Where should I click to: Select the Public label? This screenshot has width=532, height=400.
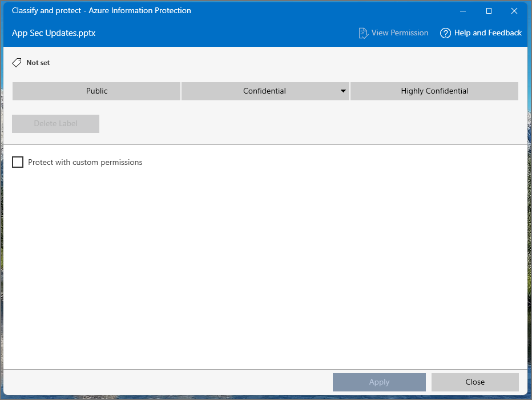coord(96,91)
